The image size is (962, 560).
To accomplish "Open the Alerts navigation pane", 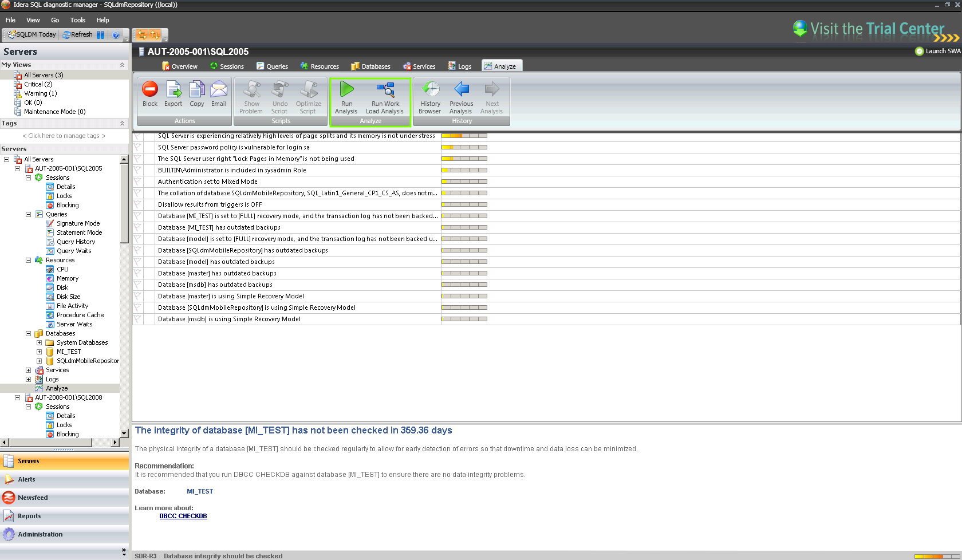I will click(x=64, y=479).
